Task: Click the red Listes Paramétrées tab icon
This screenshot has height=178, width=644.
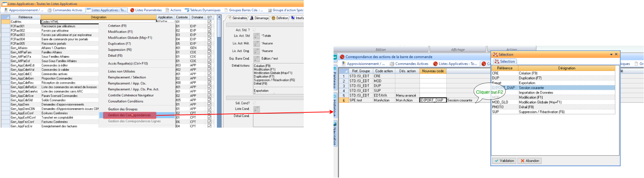Action: pyautogui.click(x=132, y=10)
